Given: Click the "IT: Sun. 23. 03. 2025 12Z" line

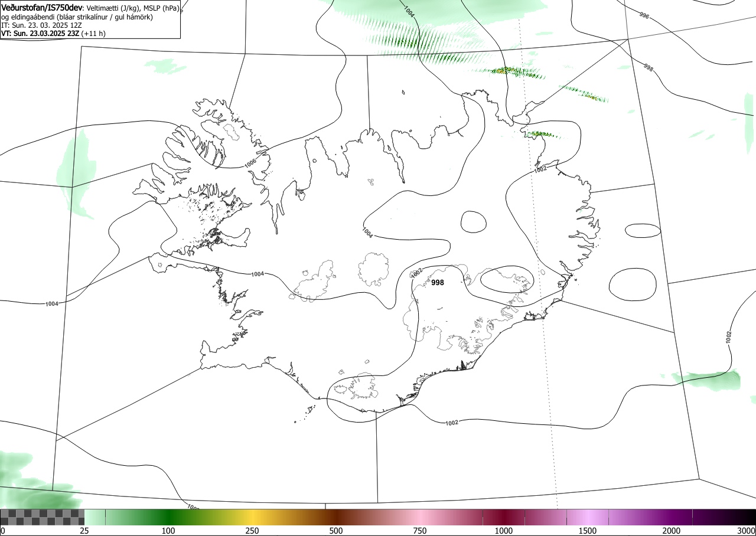Looking at the screenshot, I should [40, 25].
